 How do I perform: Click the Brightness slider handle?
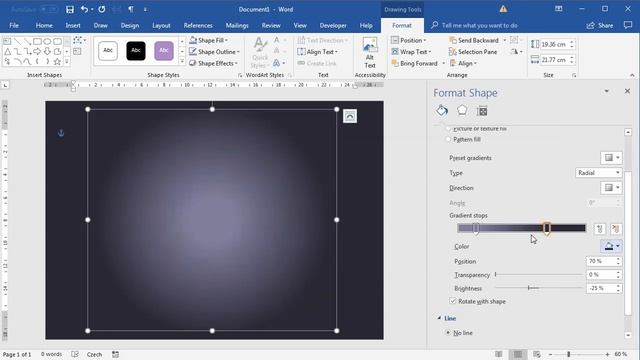pos(529,288)
